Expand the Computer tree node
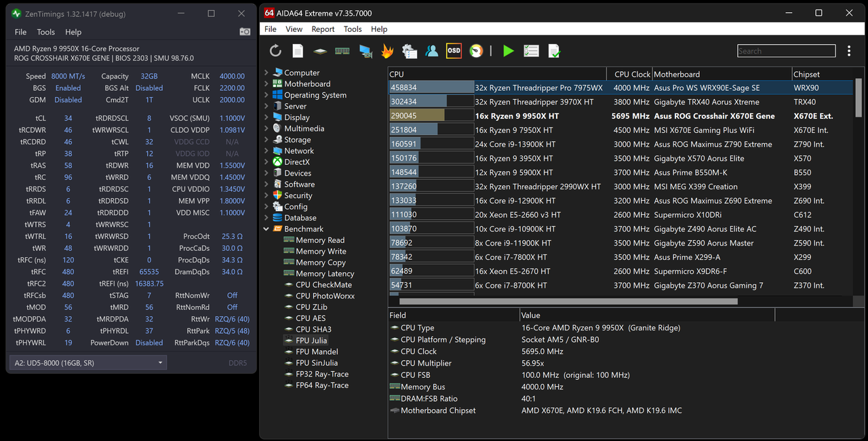The width and height of the screenshot is (868, 441). click(x=266, y=73)
